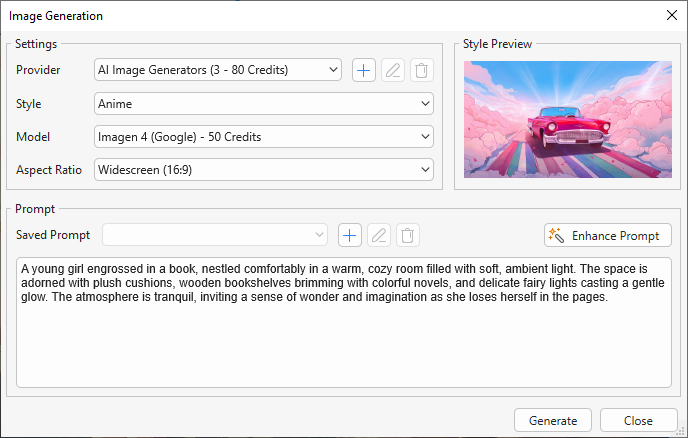Click the window resize grip in corner

[682, 432]
